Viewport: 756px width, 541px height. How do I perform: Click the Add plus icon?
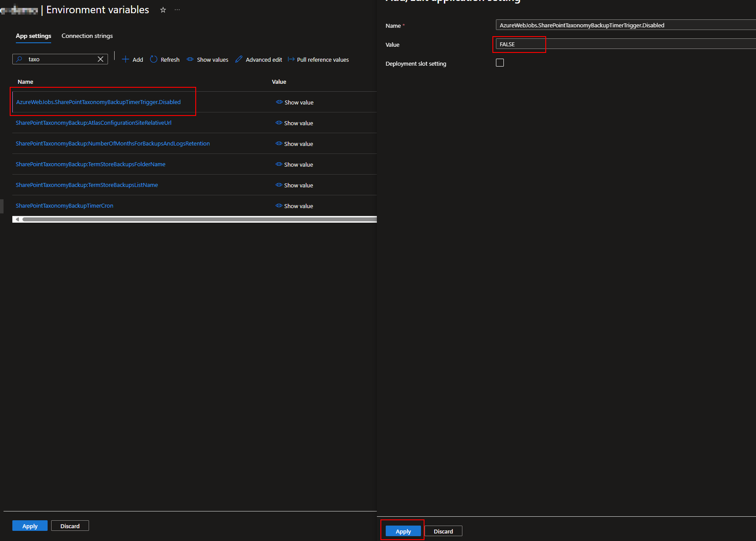point(125,59)
